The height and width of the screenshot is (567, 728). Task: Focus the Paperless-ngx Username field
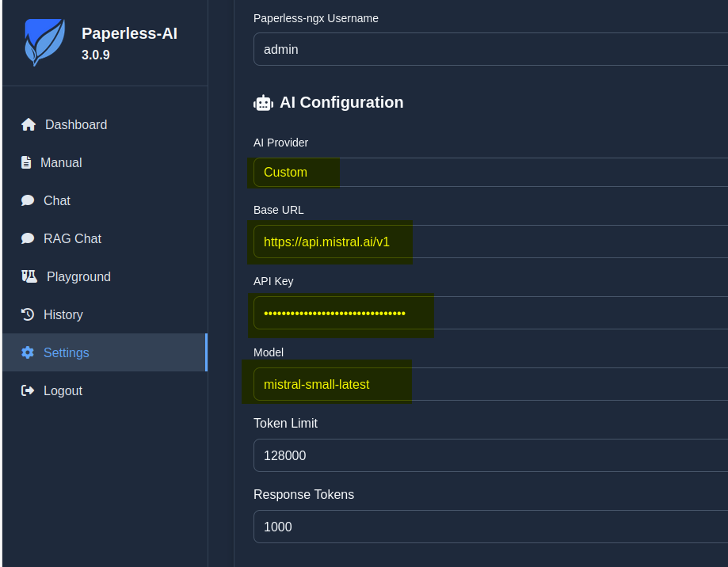(x=490, y=49)
